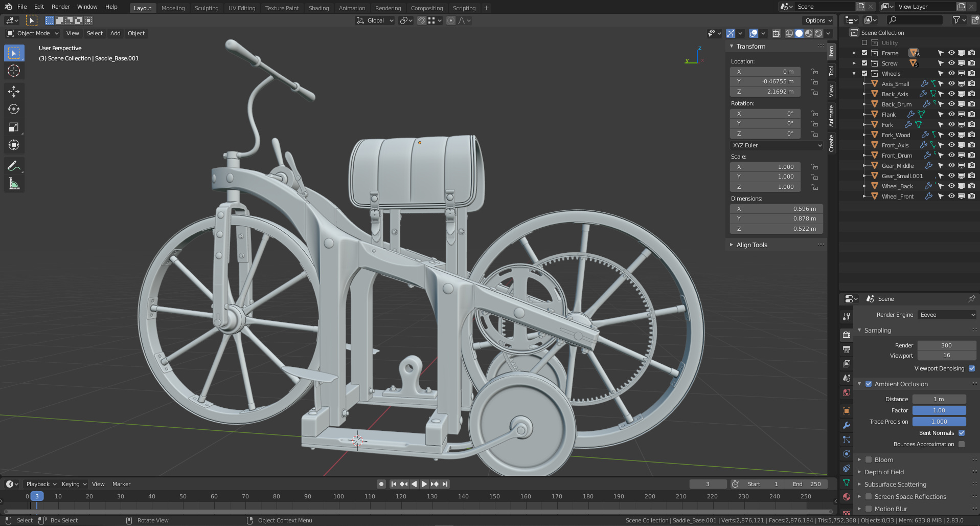Expand the Frame collection in outliner
Image resolution: width=980 pixels, height=526 pixels.
[854, 53]
